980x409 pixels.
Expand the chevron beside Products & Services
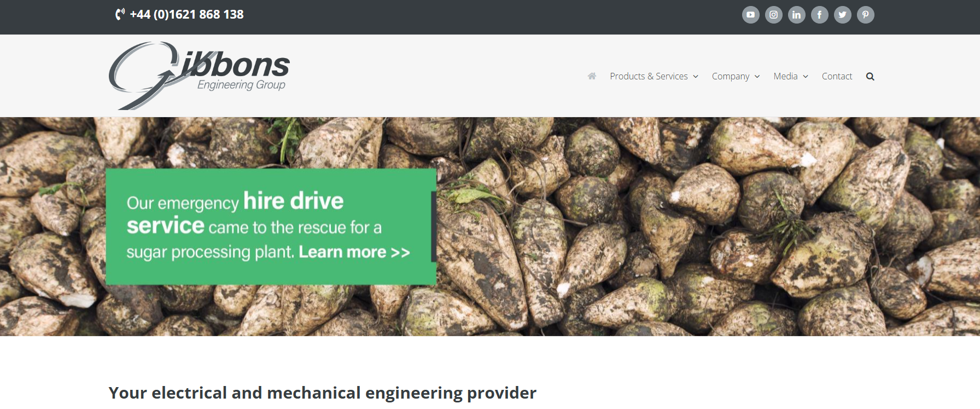click(696, 77)
